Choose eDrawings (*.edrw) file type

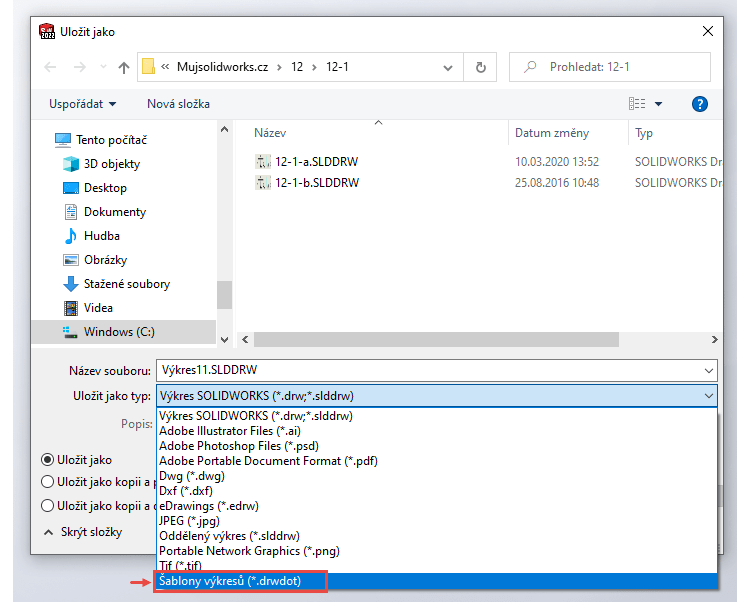tap(437, 506)
